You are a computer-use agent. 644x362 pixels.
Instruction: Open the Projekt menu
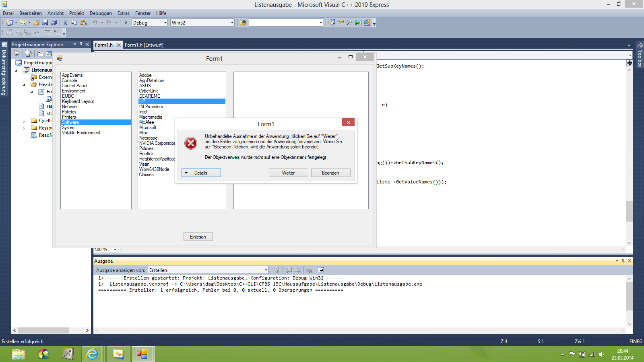[76, 13]
